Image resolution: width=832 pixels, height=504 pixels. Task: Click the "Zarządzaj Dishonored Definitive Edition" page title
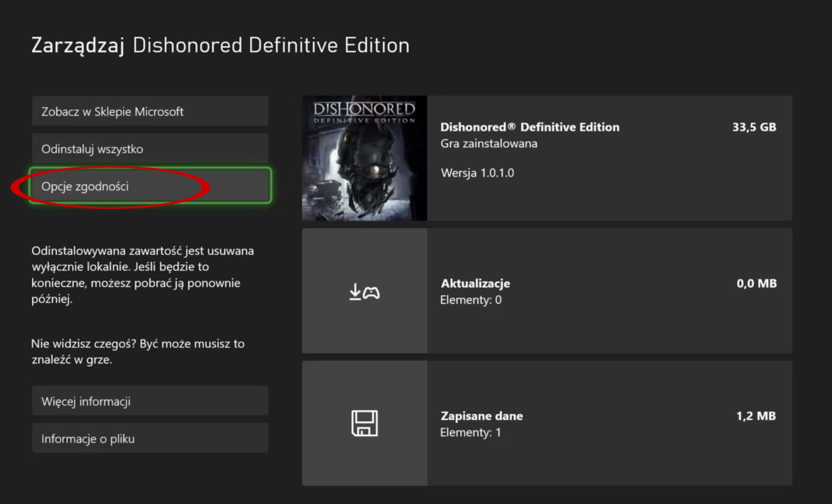point(220,45)
